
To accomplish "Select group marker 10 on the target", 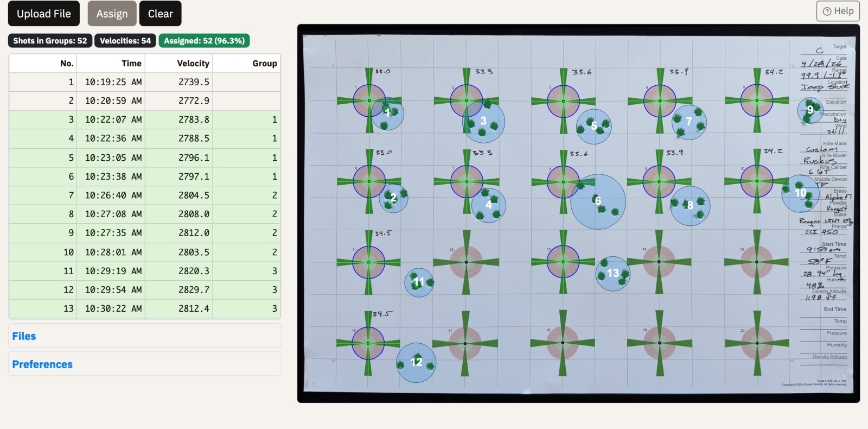I will (801, 193).
